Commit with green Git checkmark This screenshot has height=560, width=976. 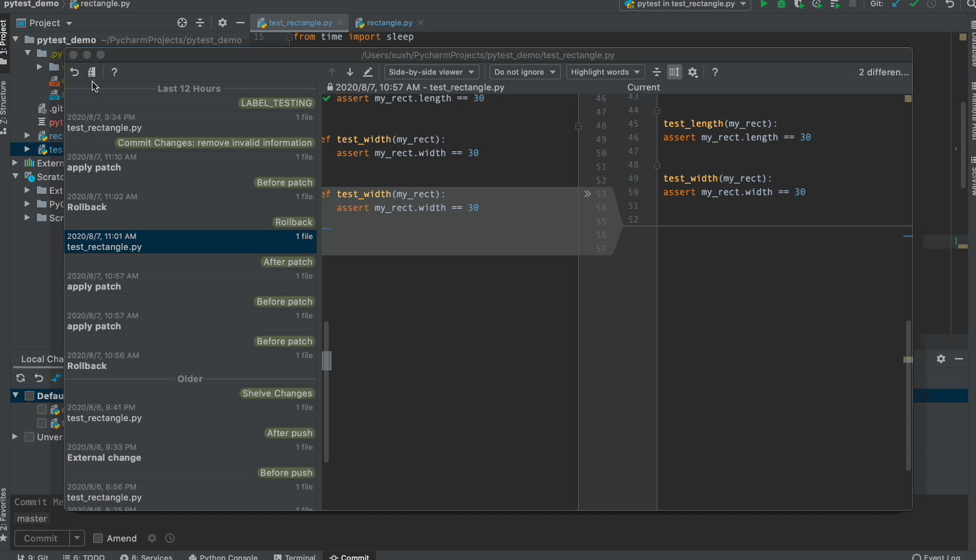pos(914,4)
